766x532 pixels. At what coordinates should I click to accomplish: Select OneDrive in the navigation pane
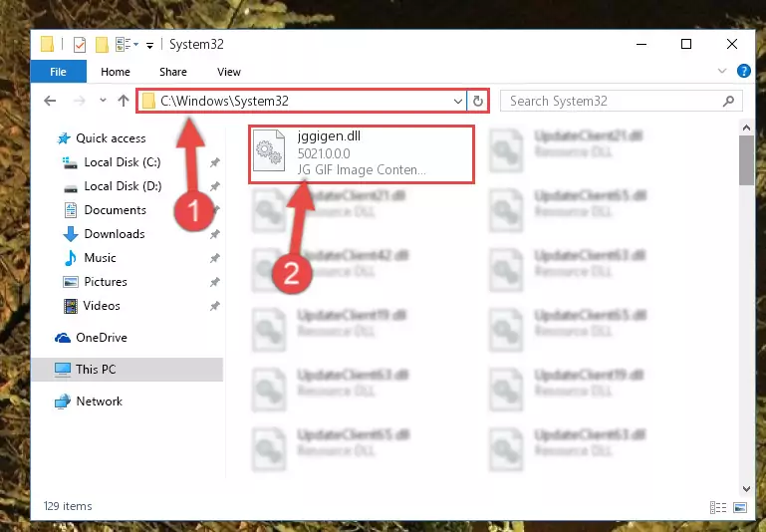[102, 338]
